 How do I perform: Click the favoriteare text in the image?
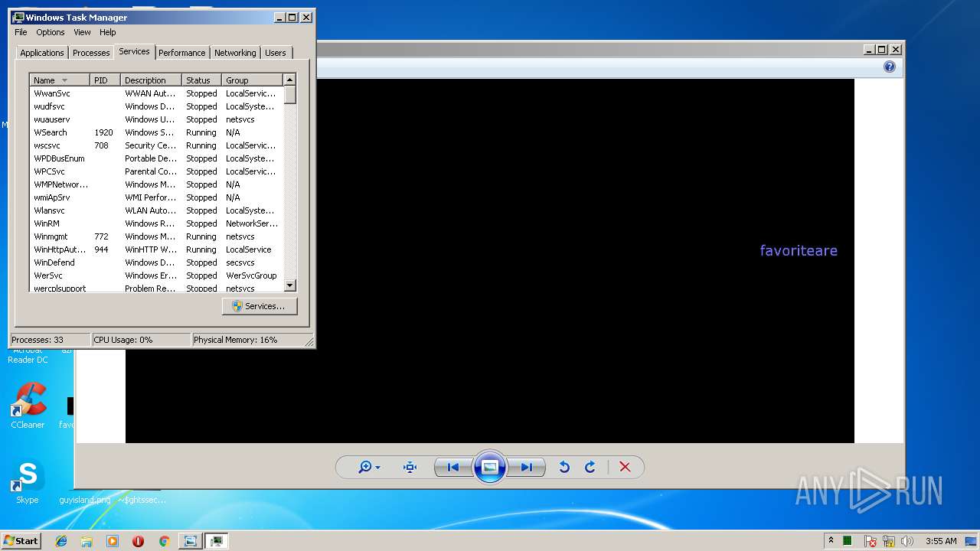click(x=799, y=250)
